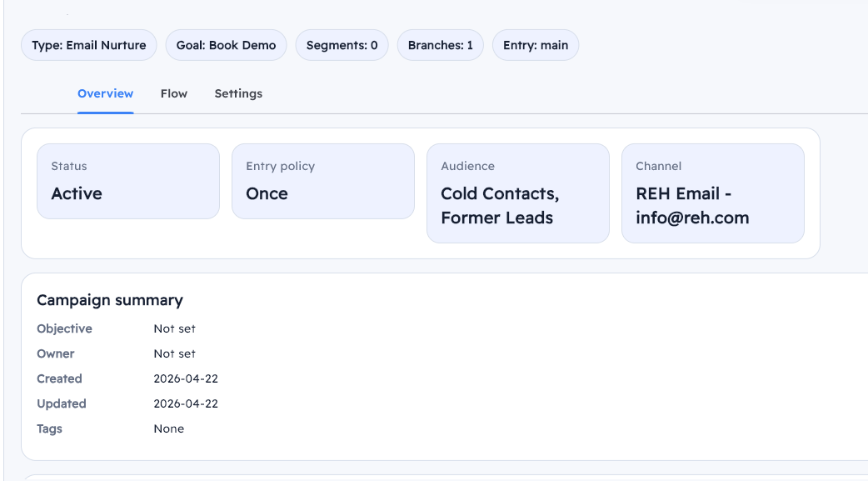The image size is (868, 481).
Task: Select the Entry policy Once card
Action: point(323,181)
